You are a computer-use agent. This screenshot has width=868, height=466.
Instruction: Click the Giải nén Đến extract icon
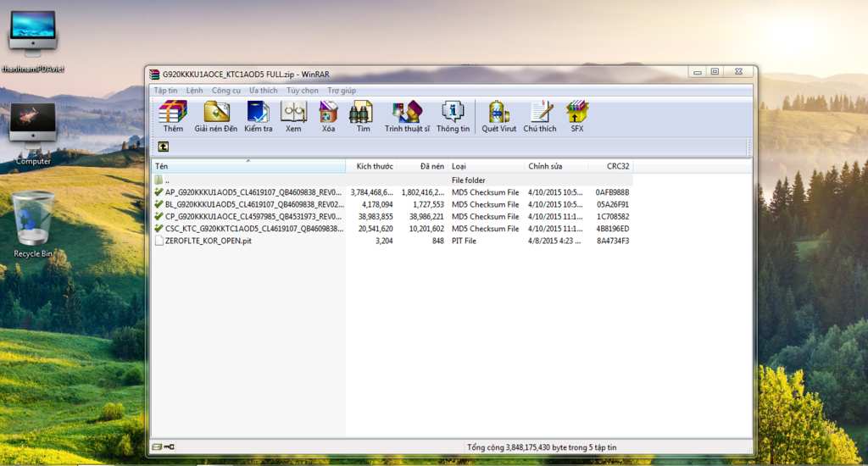coord(216,116)
